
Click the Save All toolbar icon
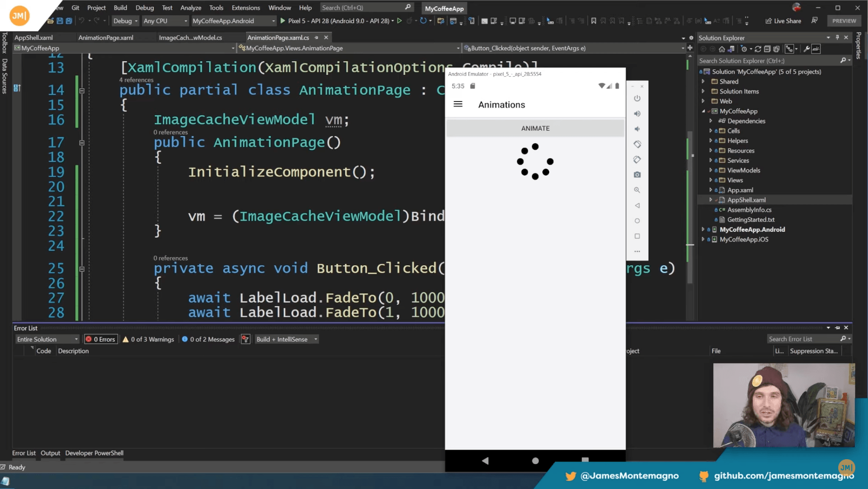click(x=69, y=21)
